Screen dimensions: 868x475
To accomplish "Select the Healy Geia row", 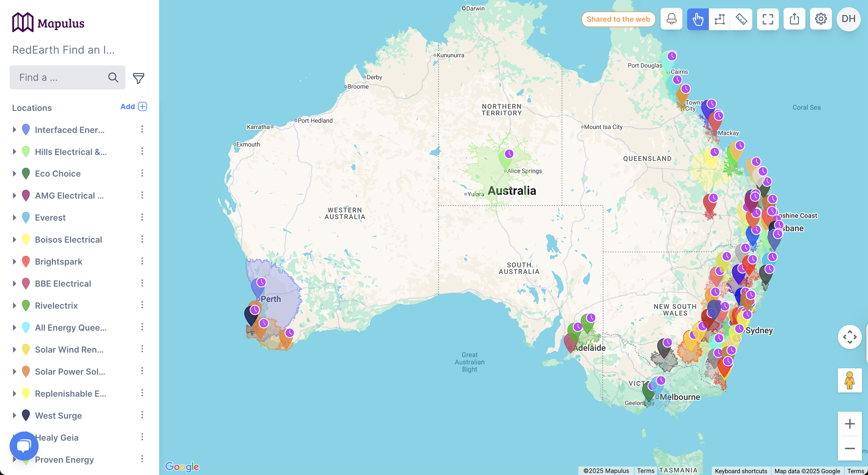I will coord(80,438).
